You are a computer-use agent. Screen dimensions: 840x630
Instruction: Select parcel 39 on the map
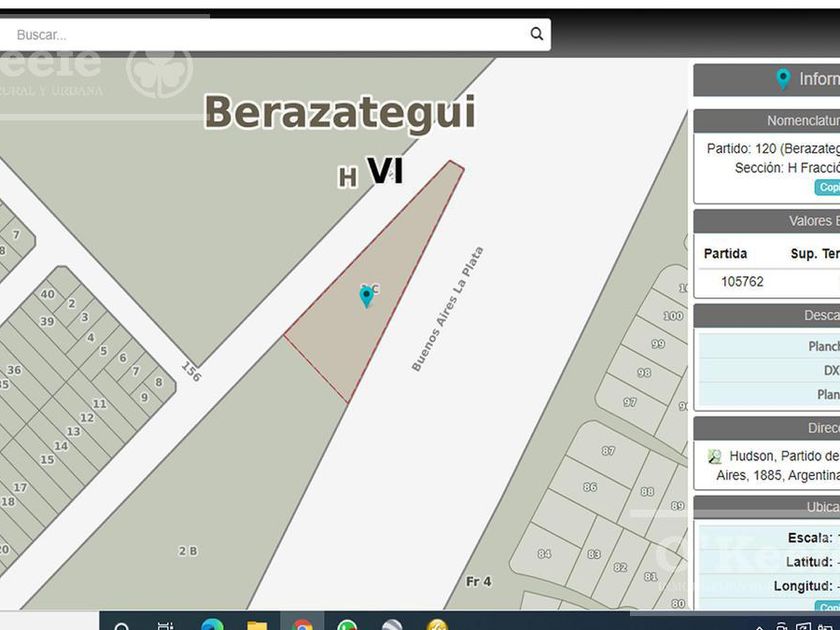(x=47, y=321)
